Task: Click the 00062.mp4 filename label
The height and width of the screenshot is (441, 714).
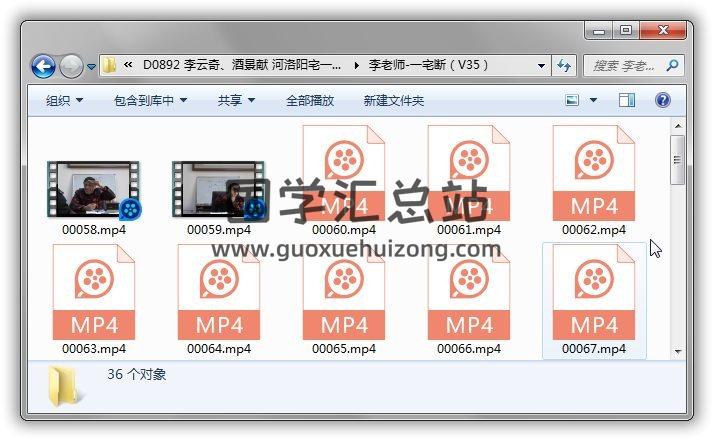Action: point(594,230)
